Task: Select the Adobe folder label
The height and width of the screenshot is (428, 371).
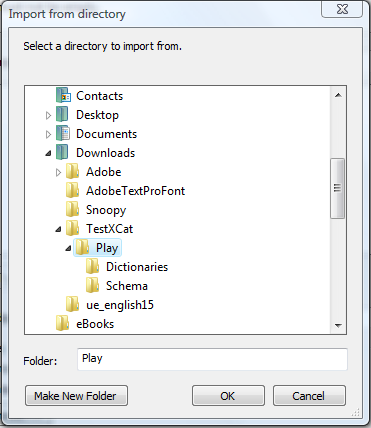Action: click(x=103, y=172)
